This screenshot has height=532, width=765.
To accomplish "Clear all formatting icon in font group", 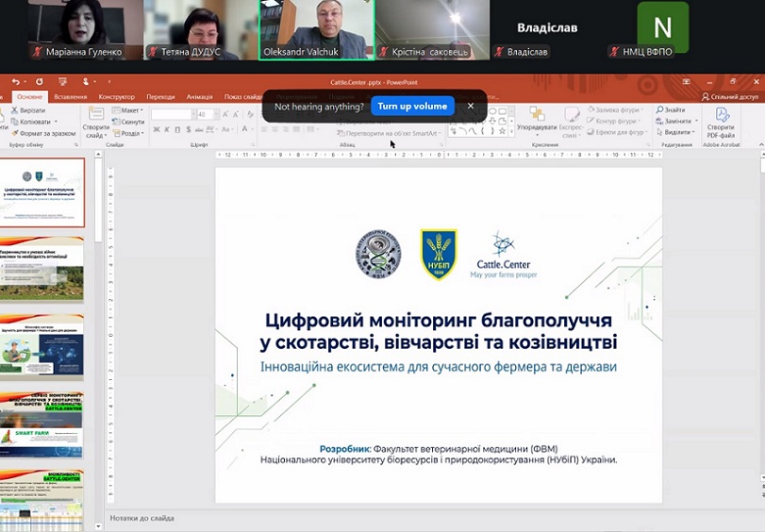I will (x=250, y=114).
